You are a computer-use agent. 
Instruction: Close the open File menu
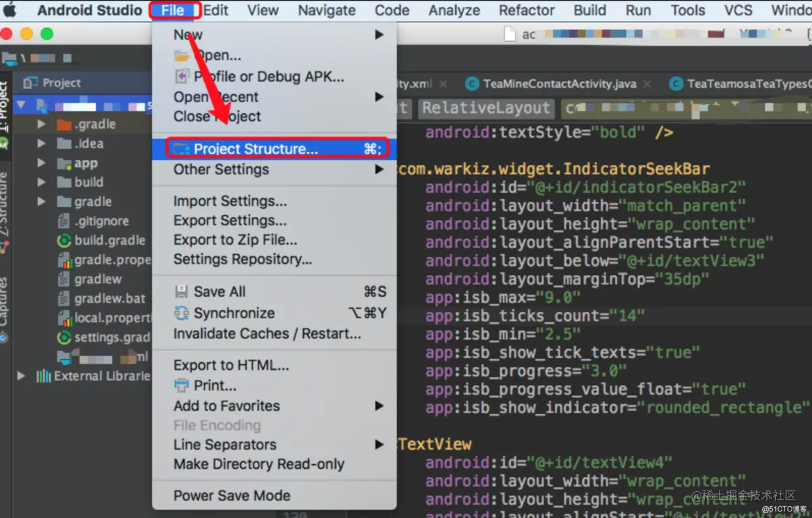click(x=174, y=10)
